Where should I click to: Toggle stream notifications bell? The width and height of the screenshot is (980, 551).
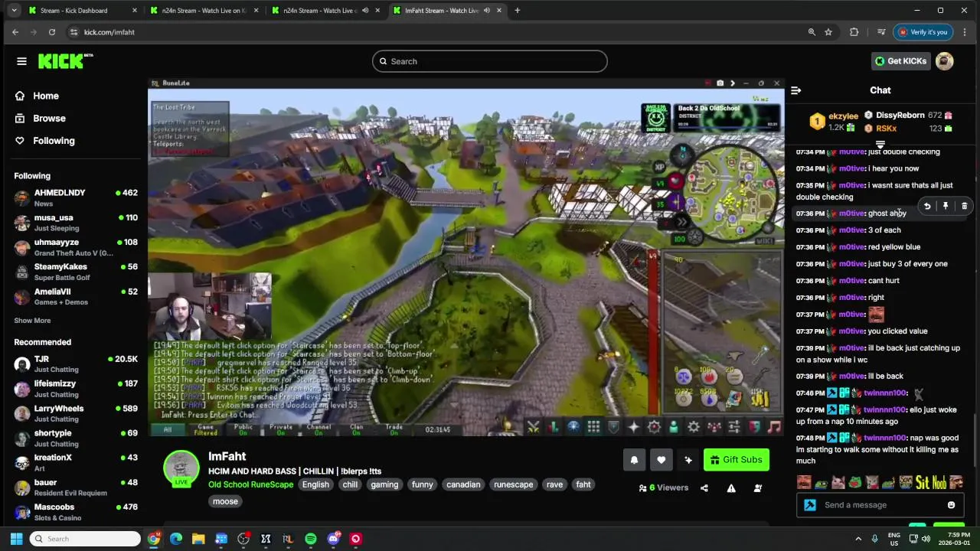point(634,460)
